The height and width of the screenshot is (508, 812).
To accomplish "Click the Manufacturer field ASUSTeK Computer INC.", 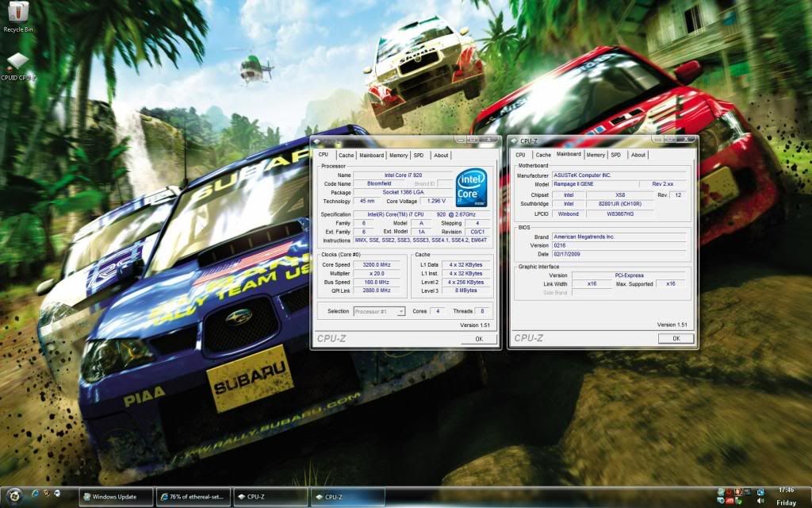I will [619, 175].
